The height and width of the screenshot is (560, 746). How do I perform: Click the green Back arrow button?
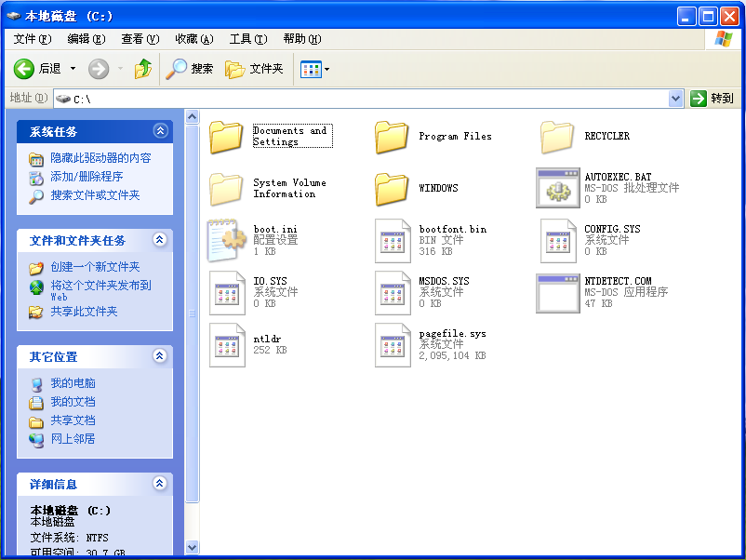(x=24, y=70)
